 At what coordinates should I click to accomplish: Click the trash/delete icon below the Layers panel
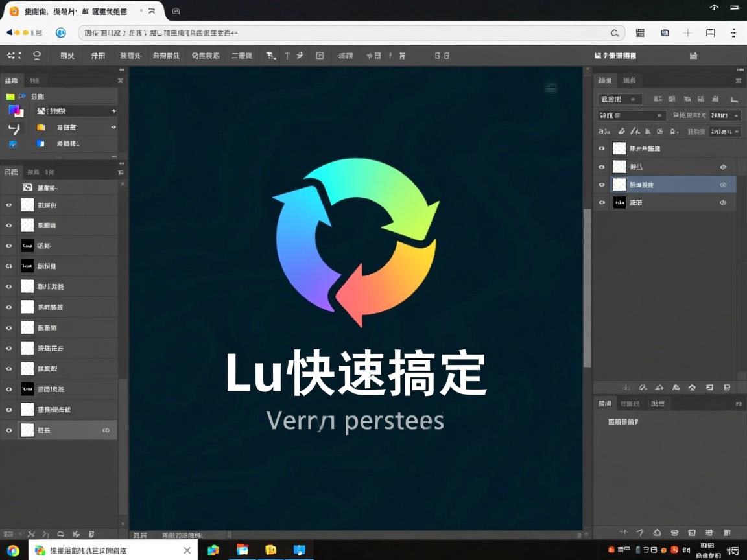pos(727,387)
